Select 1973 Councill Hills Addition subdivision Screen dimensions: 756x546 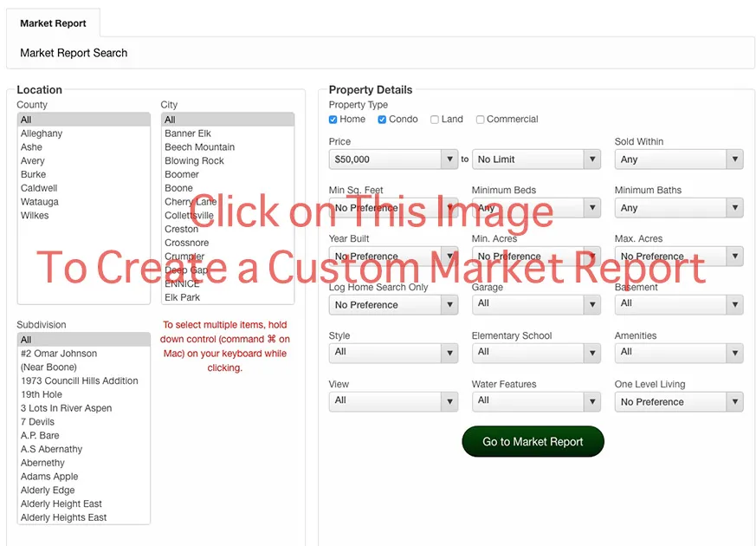(x=84, y=380)
